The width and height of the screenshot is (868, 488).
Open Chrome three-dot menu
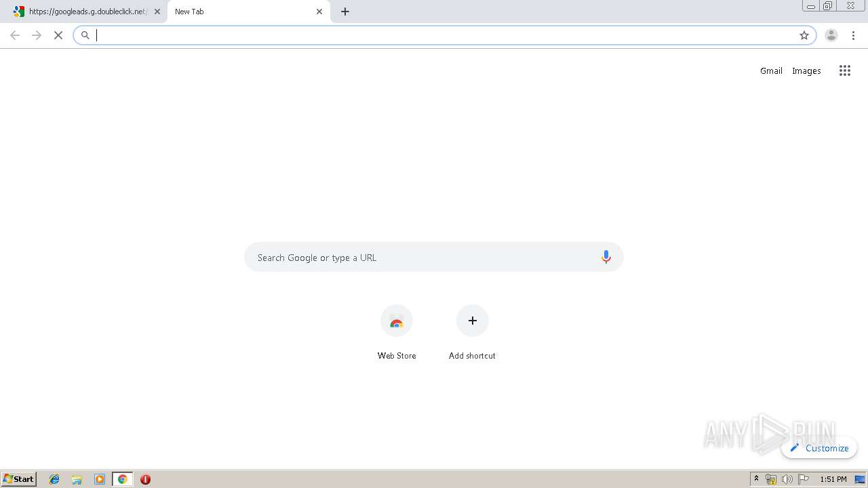click(853, 35)
